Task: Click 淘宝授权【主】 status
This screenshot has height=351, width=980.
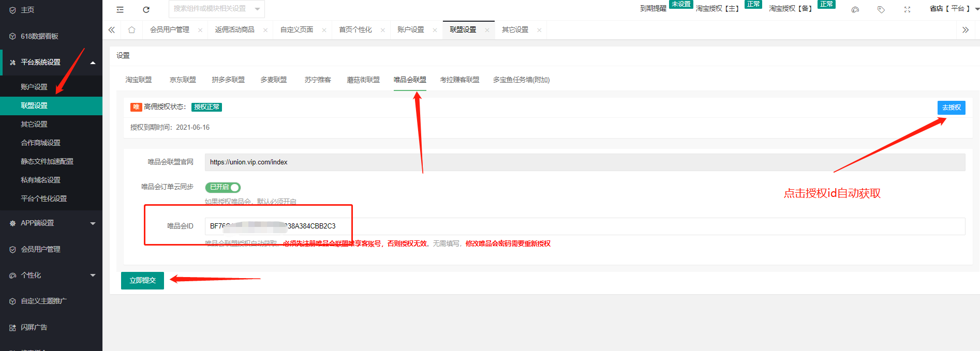Action: pyautogui.click(x=729, y=7)
